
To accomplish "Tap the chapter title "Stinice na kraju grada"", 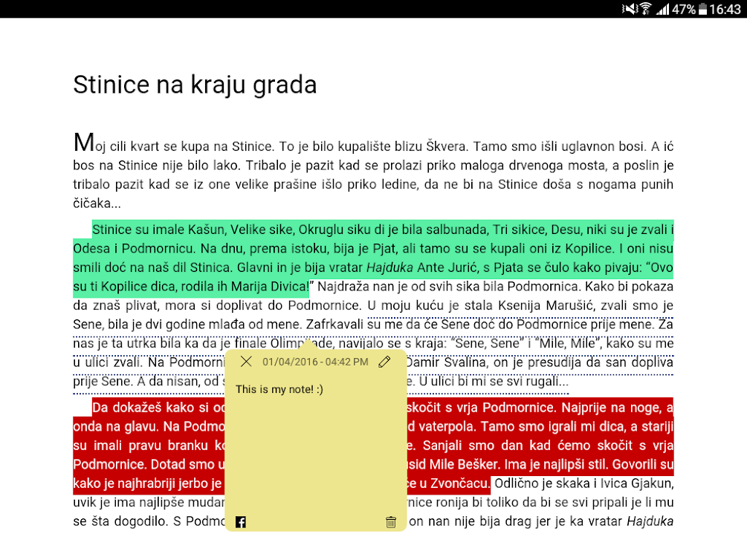I will [x=195, y=85].
